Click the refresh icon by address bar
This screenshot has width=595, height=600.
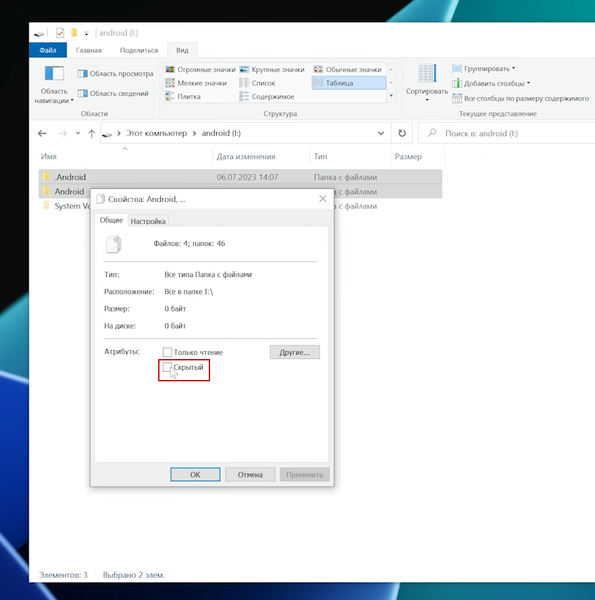pos(402,133)
